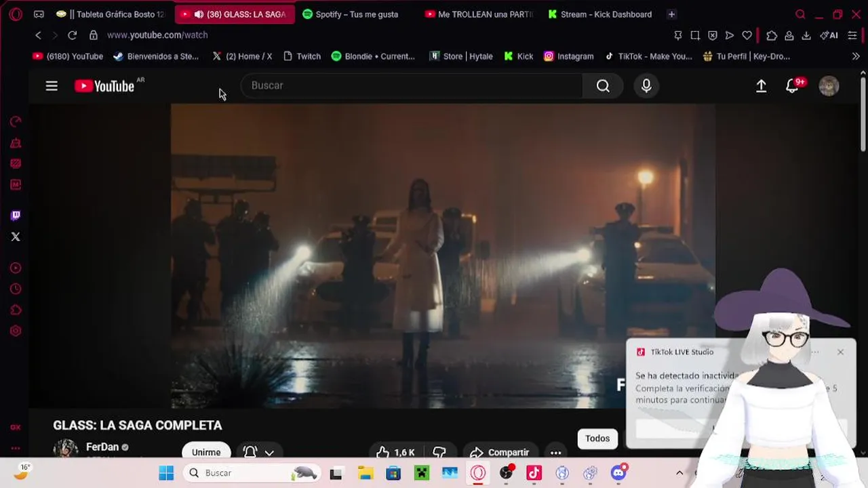This screenshot has height=488, width=868.
Task: Open the YouTube notifications bell
Action: 792,86
